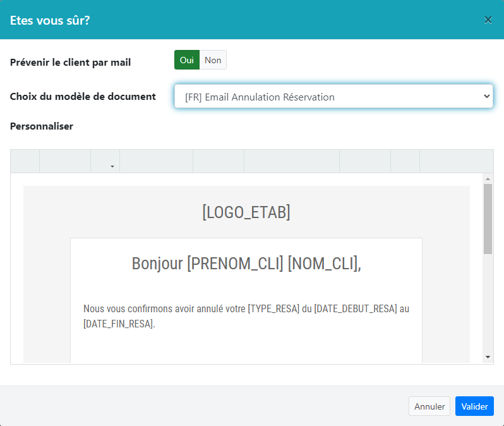The width and height of the screenshot is (504, 426).
Task: Click the [DATE_DEBUT_RESA] placeholder
Action: pos(356,309)
